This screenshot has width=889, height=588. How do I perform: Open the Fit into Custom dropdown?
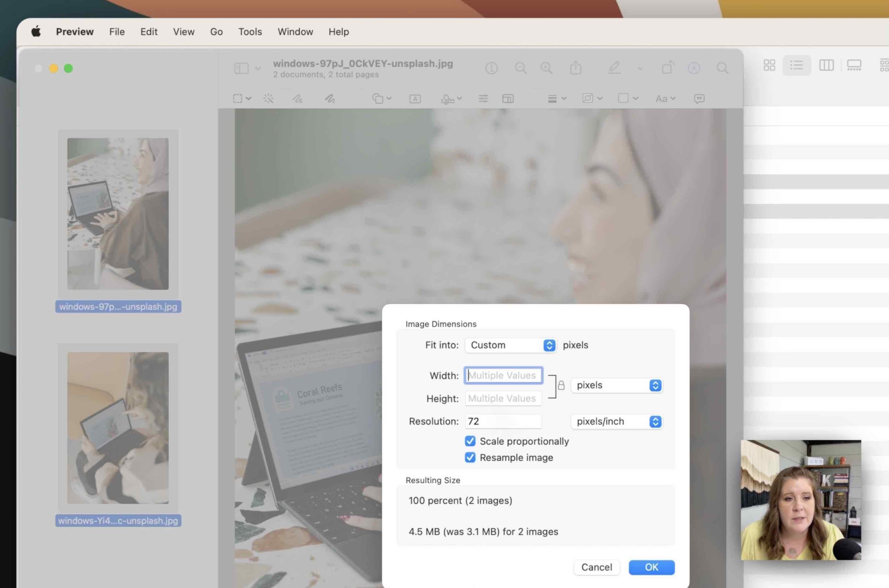click(511, 345)
